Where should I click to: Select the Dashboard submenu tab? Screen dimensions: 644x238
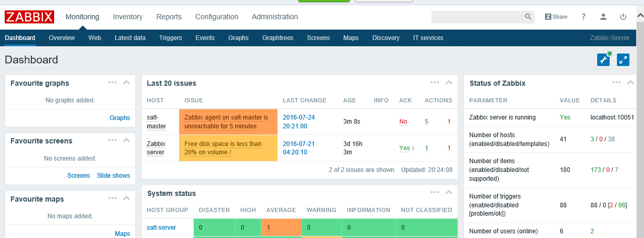point(20,38)
